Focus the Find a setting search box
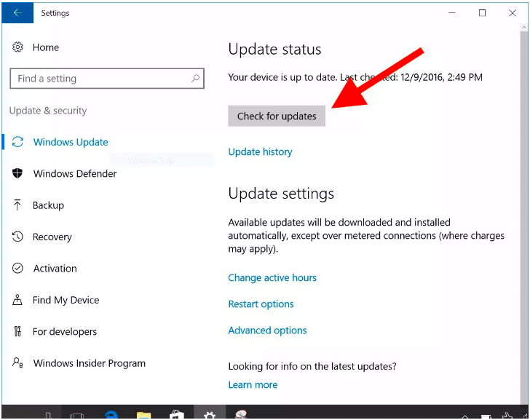Viewport: 530px width, 420px height. point(107,79)
